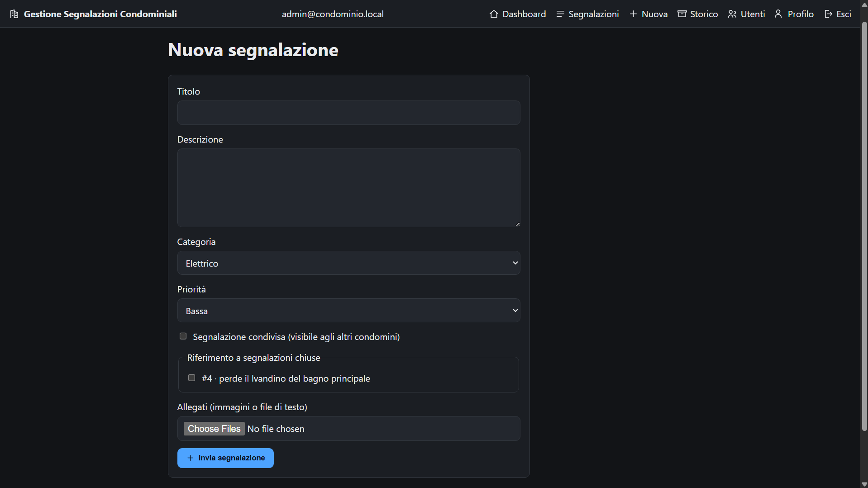Viewport: 868px width, 488px height.
Task: Click Gestione Segnalazioni Condominiali title link
Action: click(93, 14)
